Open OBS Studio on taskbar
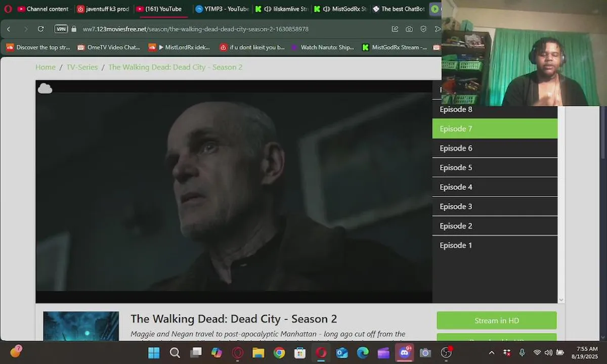This screenshot has height=364, width=607. pos(446,352)
